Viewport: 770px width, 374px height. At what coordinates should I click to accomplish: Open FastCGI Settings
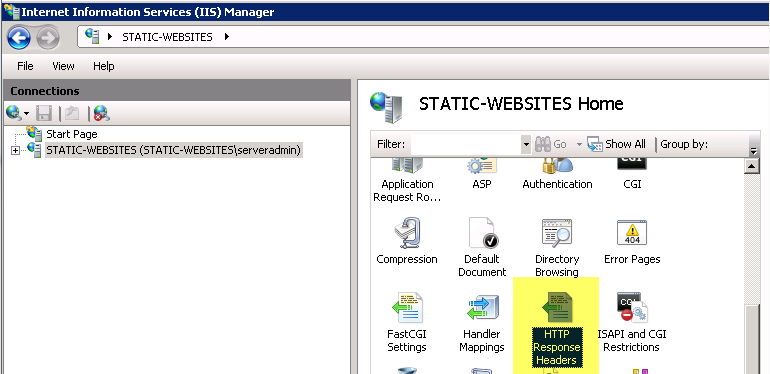(407, 323)
